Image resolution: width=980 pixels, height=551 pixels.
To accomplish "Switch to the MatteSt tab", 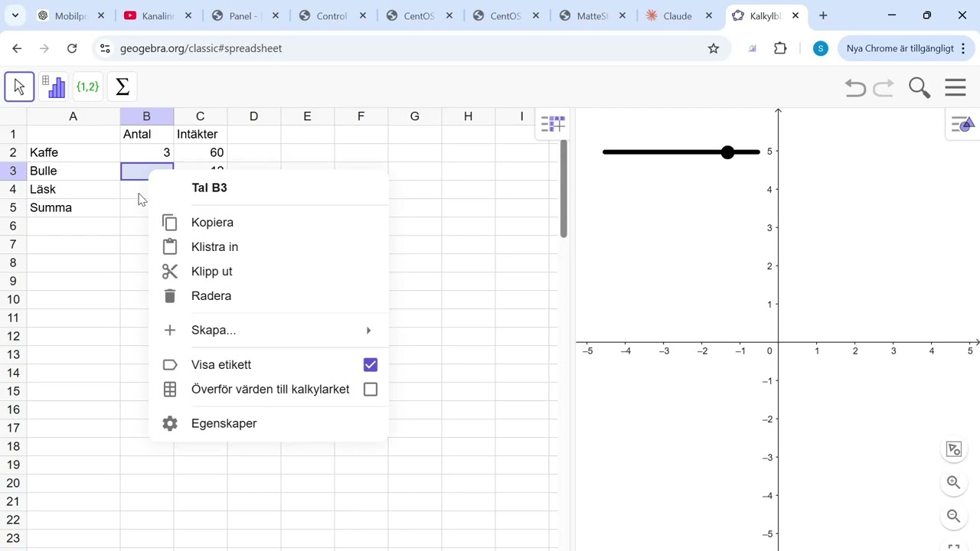I will click(593, 15).
